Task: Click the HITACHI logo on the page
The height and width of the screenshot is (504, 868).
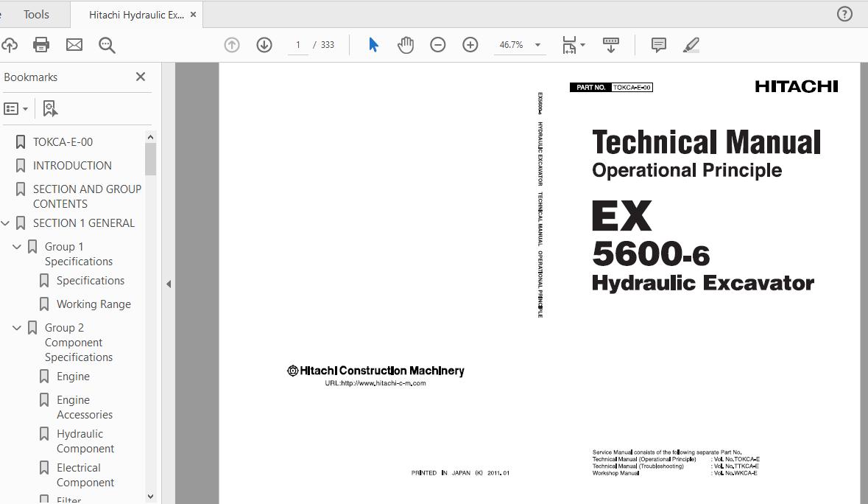Action: pos(796,86)
